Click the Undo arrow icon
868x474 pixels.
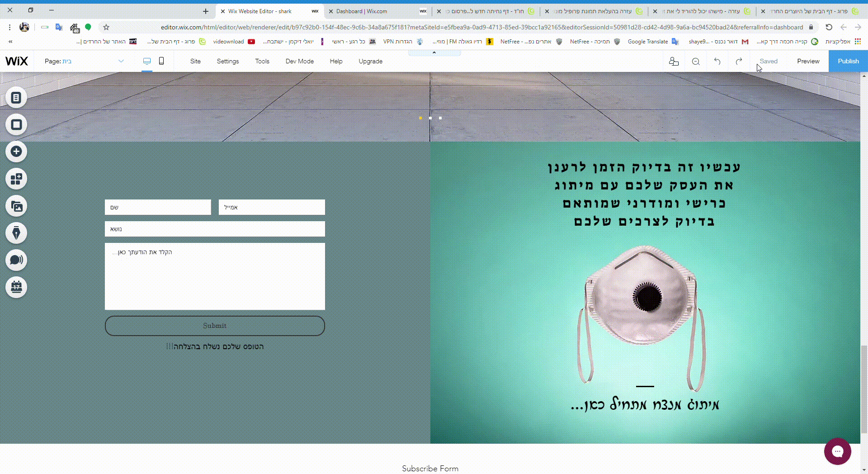pyautogui.click(x=717, y=61)
